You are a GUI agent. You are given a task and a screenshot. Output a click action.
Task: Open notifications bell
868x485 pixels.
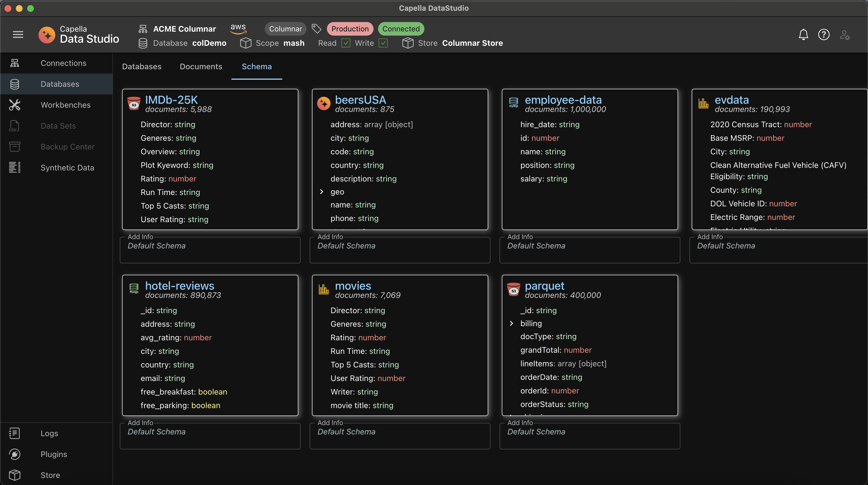(x=803, y=34)
